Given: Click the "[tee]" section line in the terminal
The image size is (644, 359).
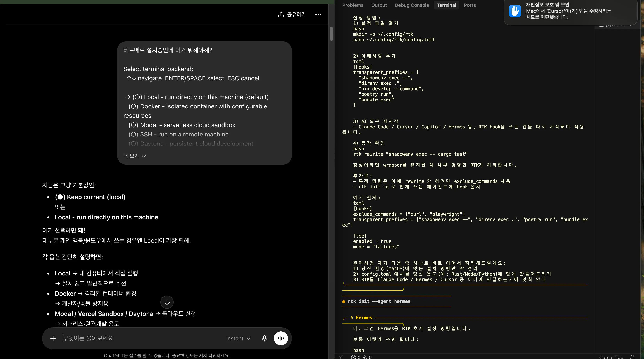Looking at the screenshot, I should 360,236.
